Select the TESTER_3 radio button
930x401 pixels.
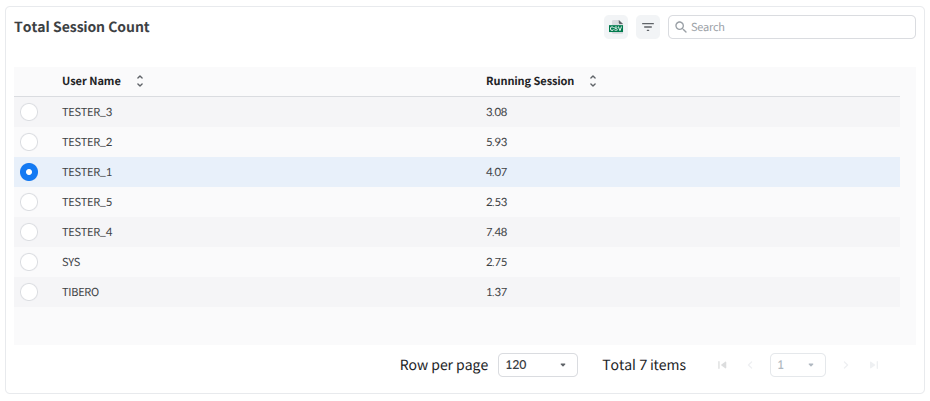pos(29,112)
